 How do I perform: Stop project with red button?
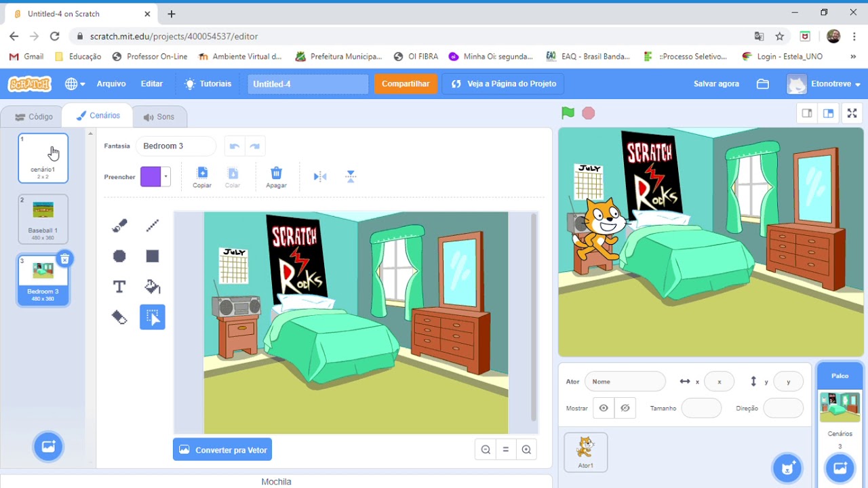pyautogui.click(x=589, y=113)
